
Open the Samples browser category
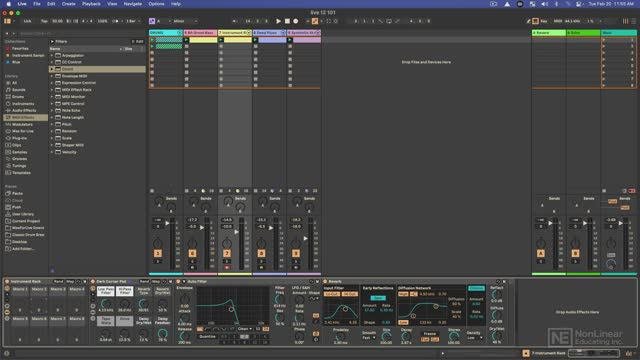20,152
